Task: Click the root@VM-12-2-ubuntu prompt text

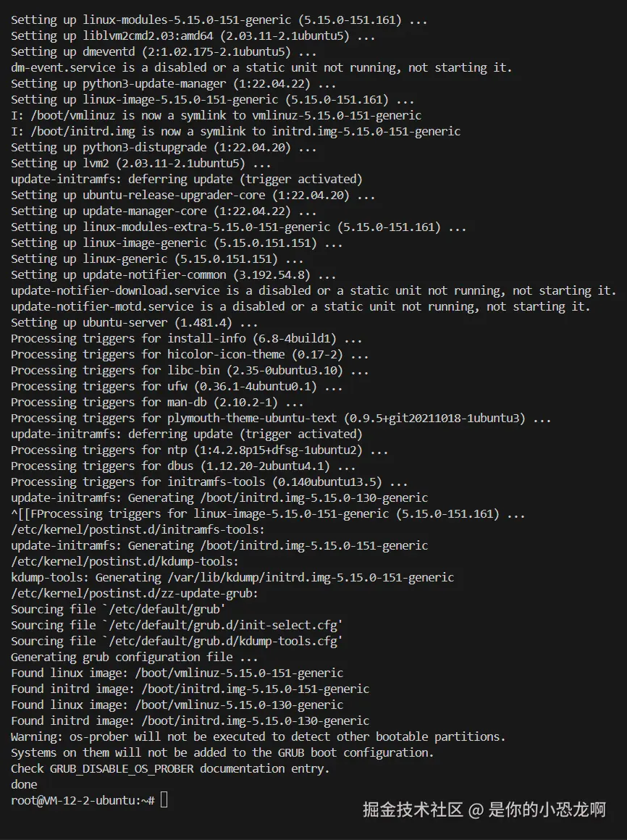Action: [83, 800]
